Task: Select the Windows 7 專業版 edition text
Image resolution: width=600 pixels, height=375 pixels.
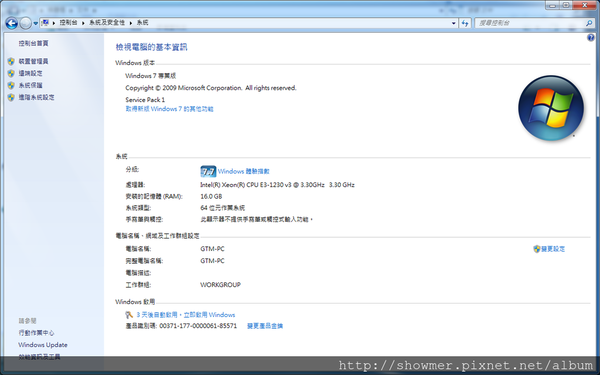Action: (x=150, y=76)
